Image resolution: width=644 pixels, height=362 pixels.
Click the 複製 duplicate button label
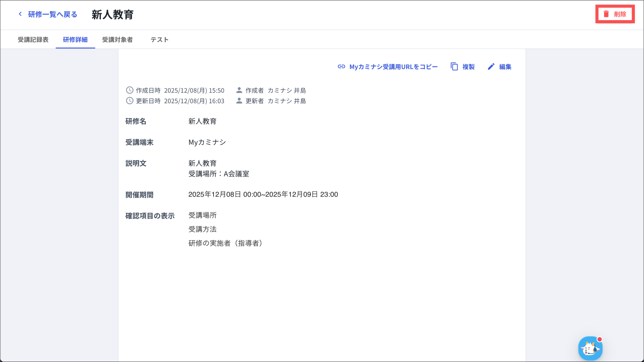(x=468, y=67)
